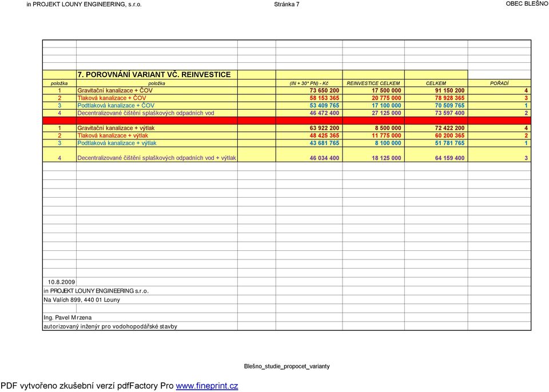Click total 60 200 365
549x392 pixels.
point(449,135)
